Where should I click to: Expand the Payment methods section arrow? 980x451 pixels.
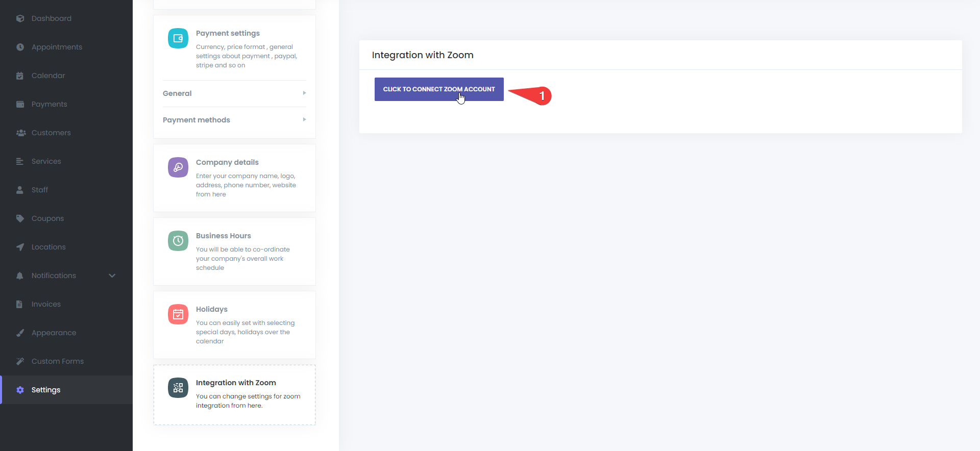click(304, 119)
